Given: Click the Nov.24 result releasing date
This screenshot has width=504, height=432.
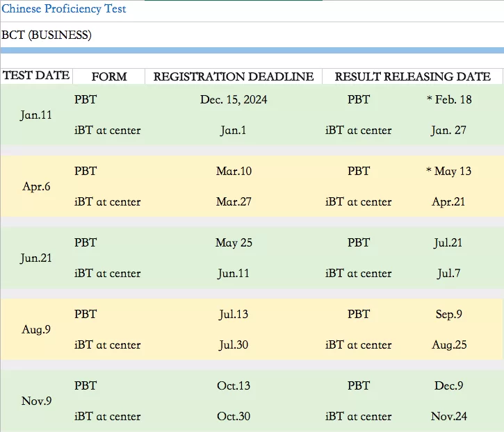Looking at the screenshot, I should point(449,416).
